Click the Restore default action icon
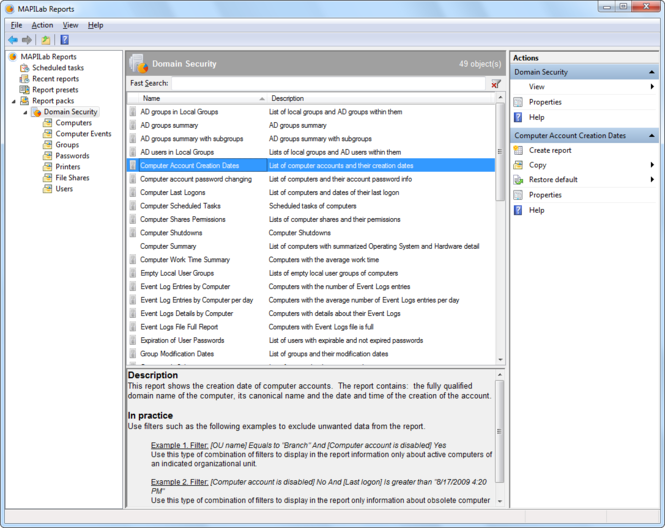 click(x=518, y=180)
